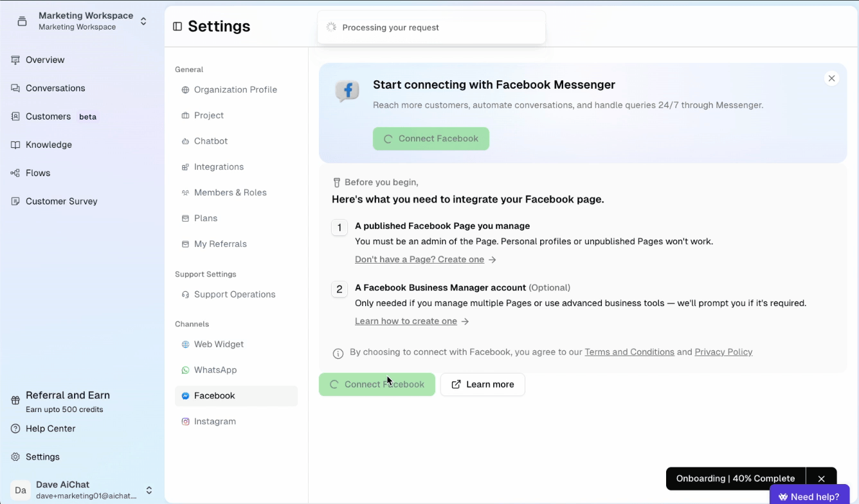Select the Customer Survey sidebar icon
The height and width of the screenshot is (504, 859).
click(x=15, y=201)
